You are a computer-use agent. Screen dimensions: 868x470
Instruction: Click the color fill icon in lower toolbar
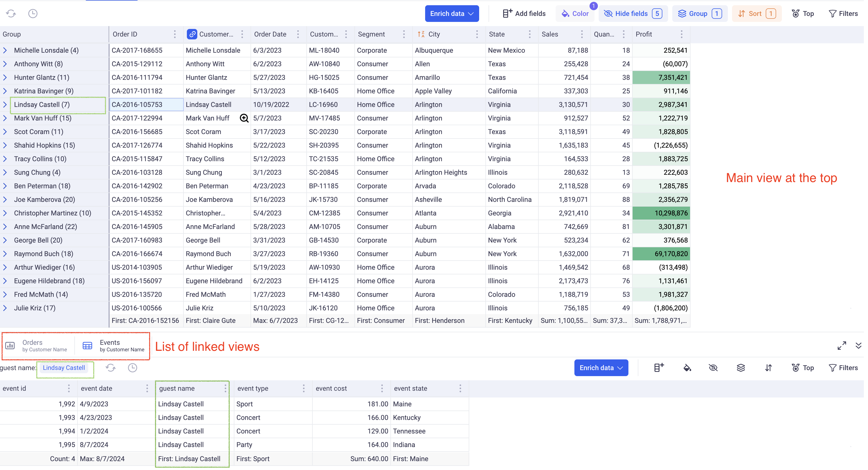[x=687, y=368]
